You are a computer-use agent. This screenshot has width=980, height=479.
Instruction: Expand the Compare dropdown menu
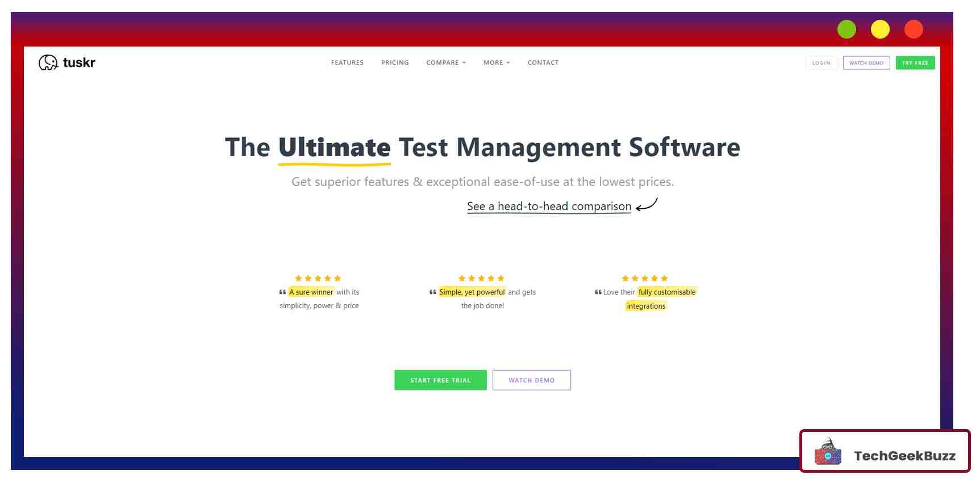(x=446, y=62)
